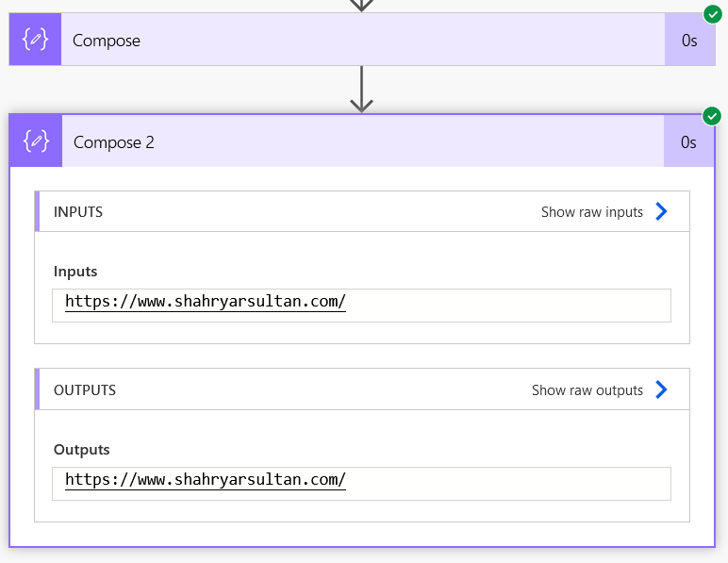
Task: Click the bold Outputs field label
Action: click(x=82, y=450)
